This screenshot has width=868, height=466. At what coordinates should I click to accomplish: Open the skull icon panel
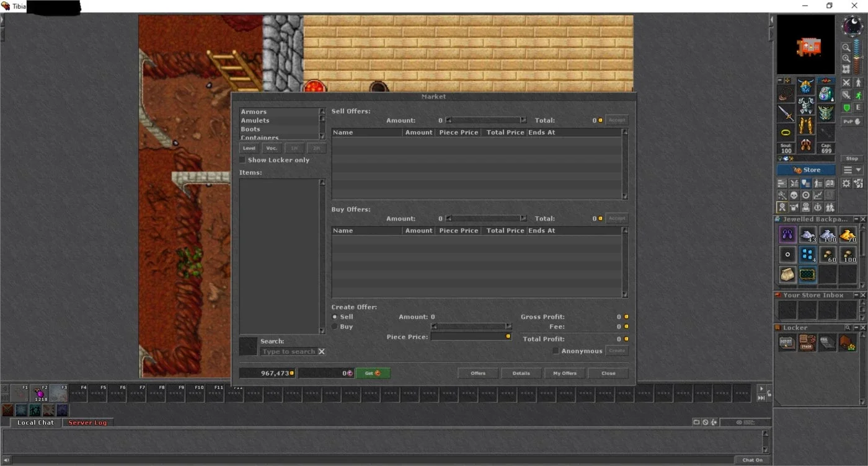click(x=794, y=195)
